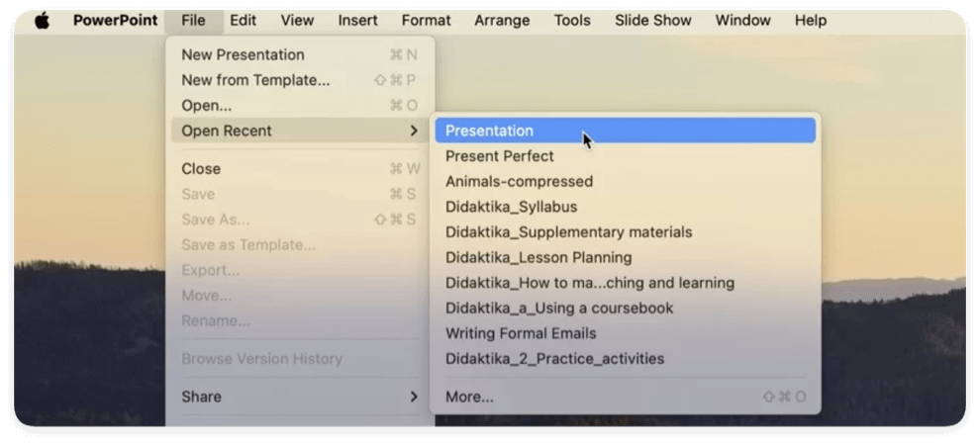Open recent file Didaktika_Syllabus
This screenshot has height=445, width=980.
click(x=625, y=207)
